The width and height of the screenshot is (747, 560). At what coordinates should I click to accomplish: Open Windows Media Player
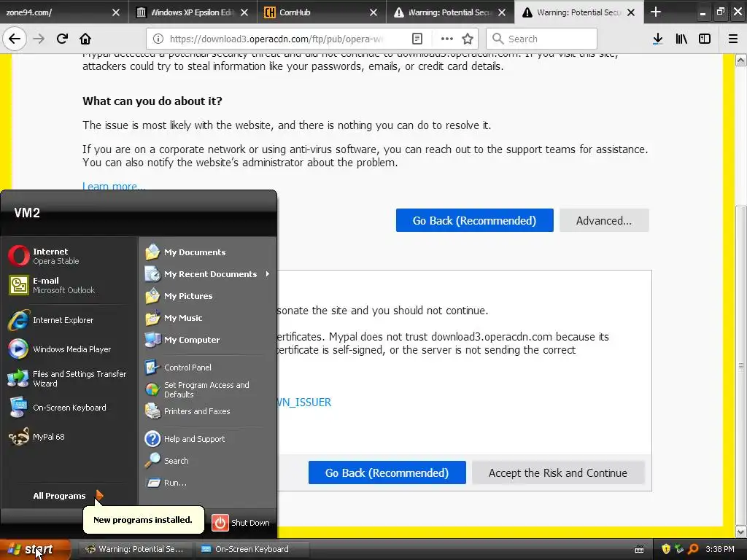tap(69, 349)
